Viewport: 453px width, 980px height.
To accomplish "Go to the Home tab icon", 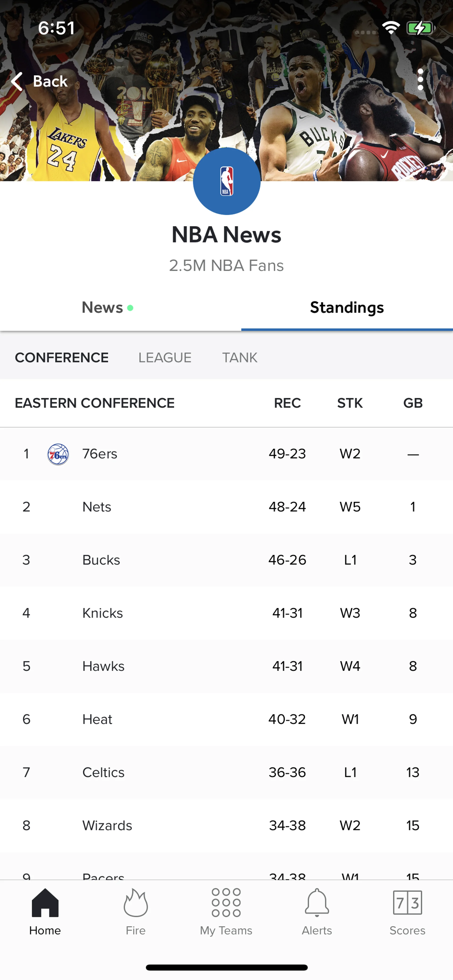I will click(45, 903).
